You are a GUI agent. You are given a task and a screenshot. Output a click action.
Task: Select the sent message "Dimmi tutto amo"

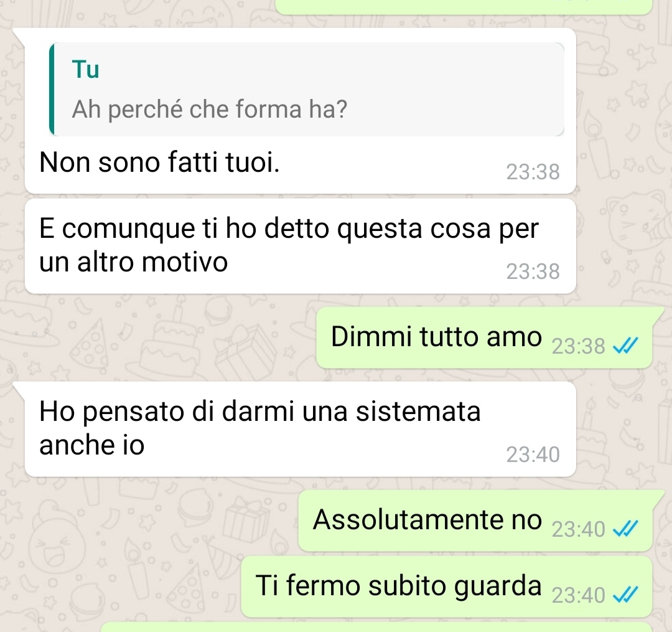484,337
